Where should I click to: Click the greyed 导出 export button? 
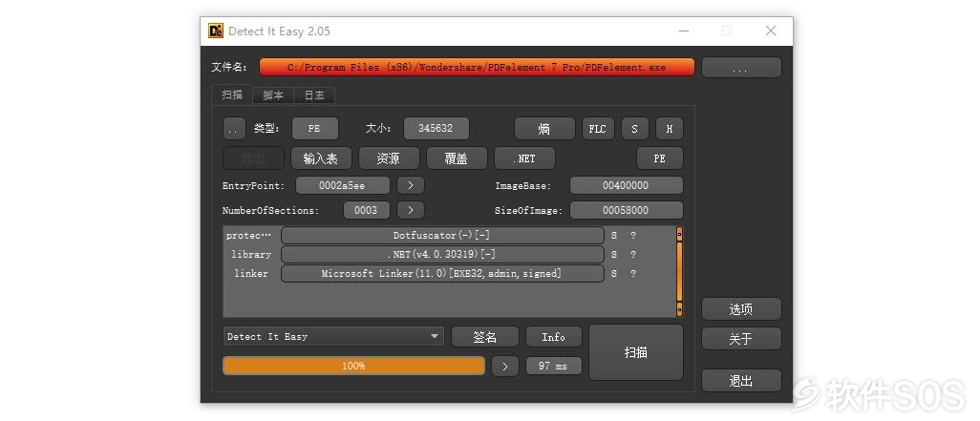pos(253,158)
